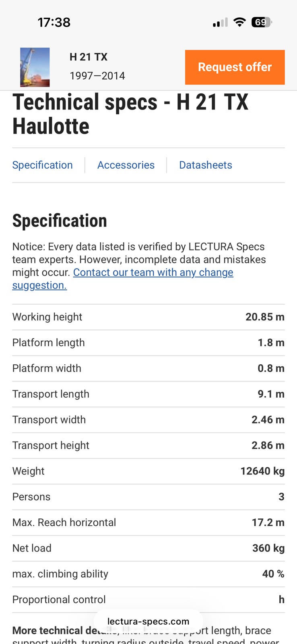The width and height of the screenshot is (297, 644).
Task: Tap the H 21 TX machine thumbnail
Action: [x=35, y=67]
